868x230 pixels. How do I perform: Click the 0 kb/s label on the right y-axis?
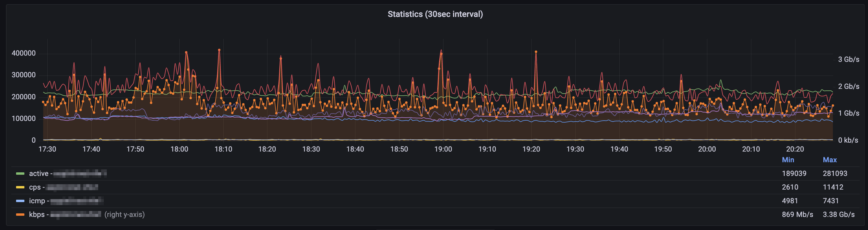click(848, 140)
